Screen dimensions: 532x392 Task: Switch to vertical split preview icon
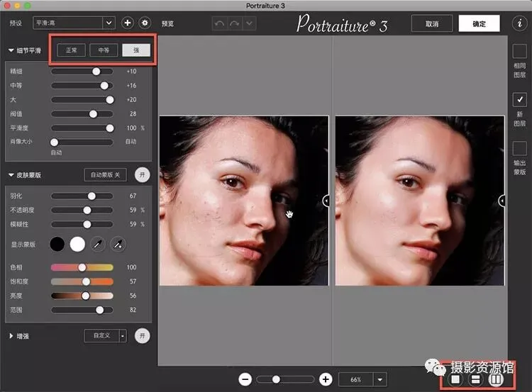(x=496, y=379)
